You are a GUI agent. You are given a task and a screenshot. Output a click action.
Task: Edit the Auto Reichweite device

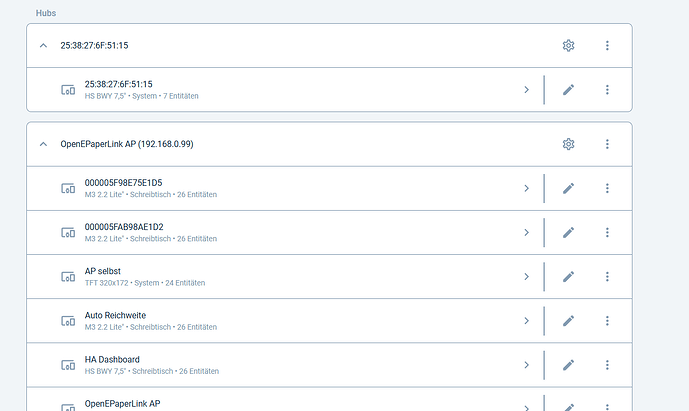[568, 321]
